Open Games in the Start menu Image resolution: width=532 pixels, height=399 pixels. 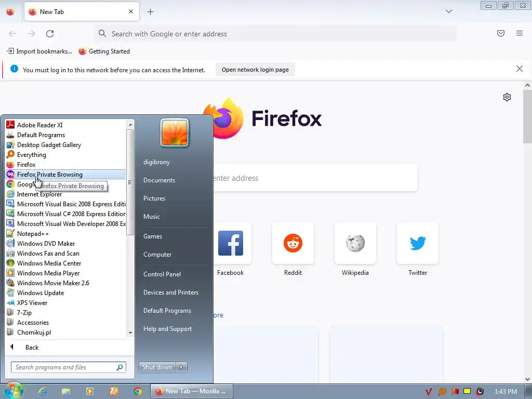[153, 236]
